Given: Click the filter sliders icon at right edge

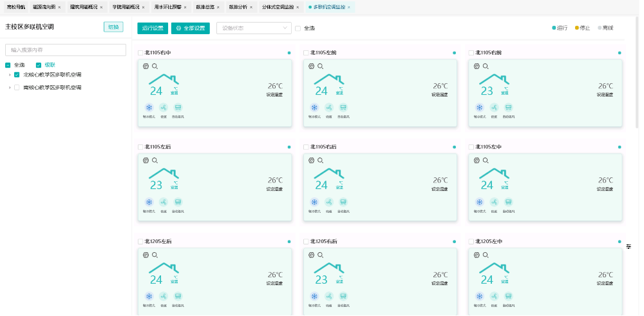Looking at the screenshot, I should click(x=629, y=246).
